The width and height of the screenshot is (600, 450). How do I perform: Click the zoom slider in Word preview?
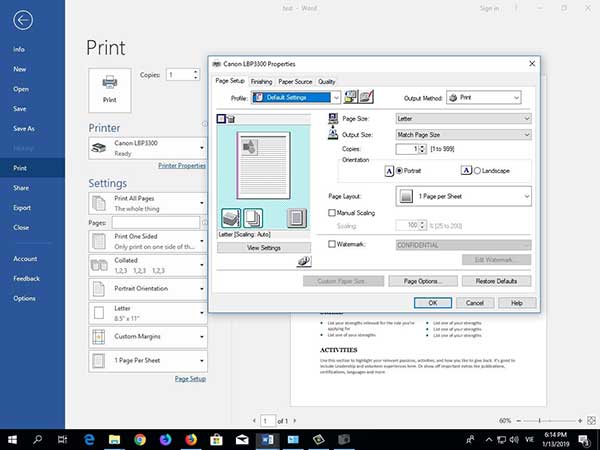pyautogui.click(x=549, y=421)
